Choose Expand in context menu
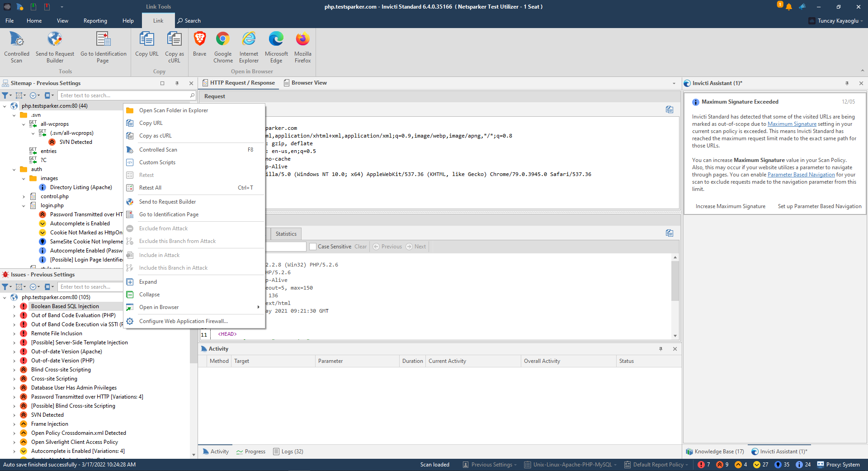Image resolution: width=868 pixels, height=471 pixels. pyautogui.click(x=194, y=282)
